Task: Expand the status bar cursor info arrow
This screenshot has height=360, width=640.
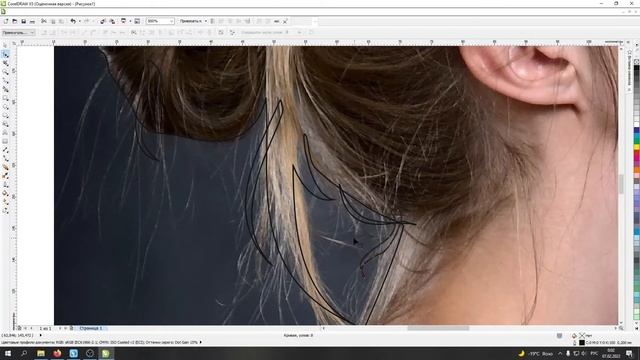Action: [x=40, y=336]
